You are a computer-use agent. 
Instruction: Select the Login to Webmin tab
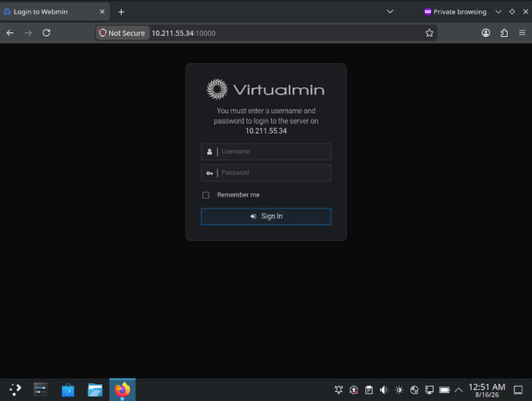click(55, 12)
